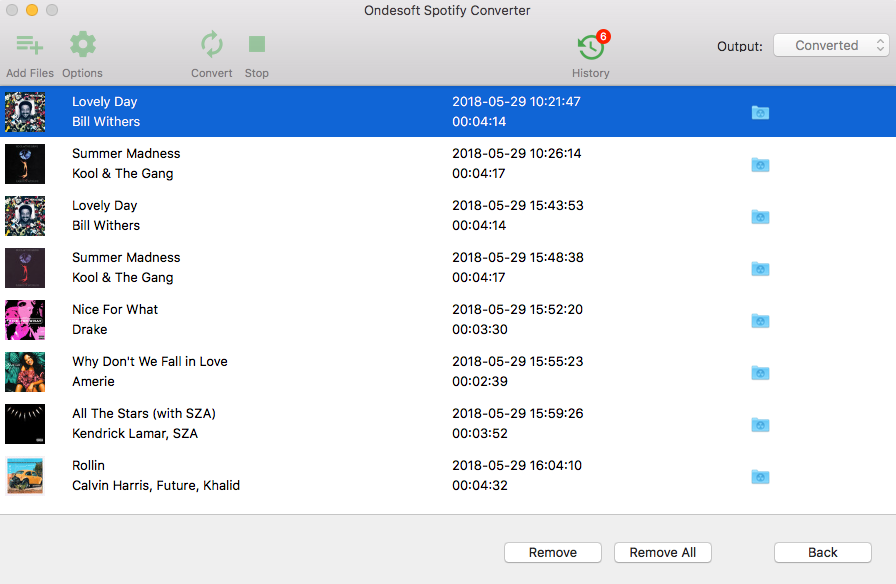Image resolution: width=896 pixels, height=584 pixels.
Task: Select the title All The Stars (with SZA)
Action: point(144,414)
